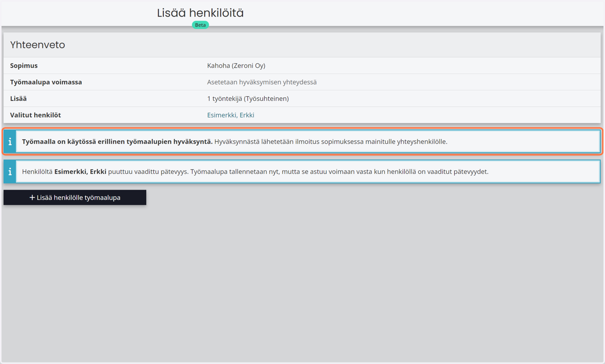Click notice text about 'vaaditut pätevyydet'

click(255, 171)
